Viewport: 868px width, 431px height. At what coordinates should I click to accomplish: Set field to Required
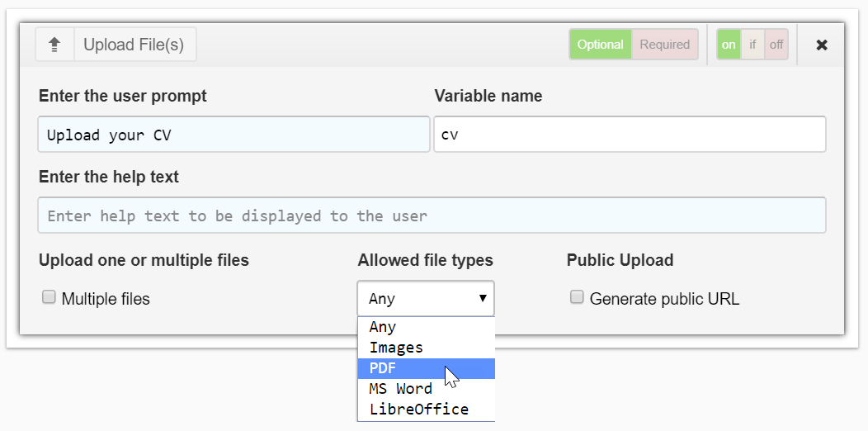[x=664, y=45]
